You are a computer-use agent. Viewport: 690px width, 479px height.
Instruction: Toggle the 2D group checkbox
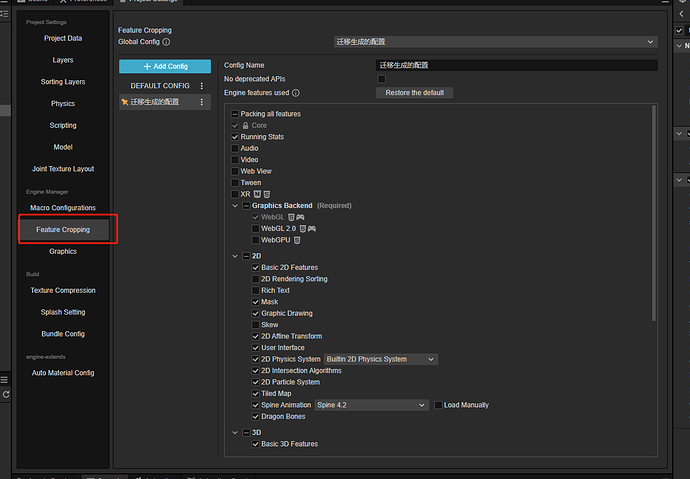pos(246,256)
